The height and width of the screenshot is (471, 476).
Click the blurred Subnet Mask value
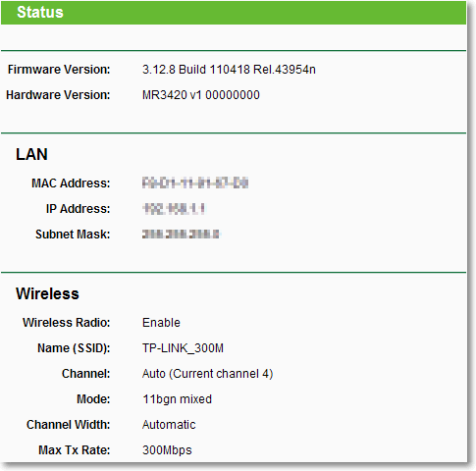pos(181,235)
